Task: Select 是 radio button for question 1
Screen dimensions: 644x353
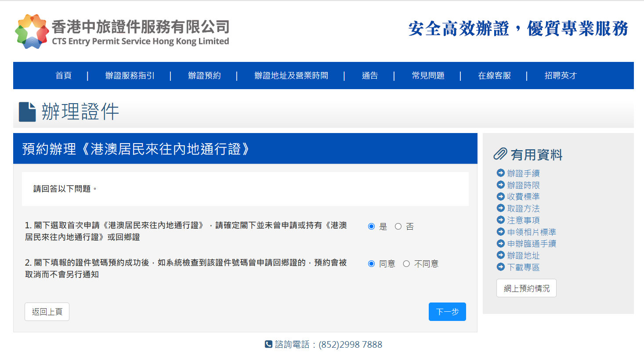Action: [x=371, y=227]
